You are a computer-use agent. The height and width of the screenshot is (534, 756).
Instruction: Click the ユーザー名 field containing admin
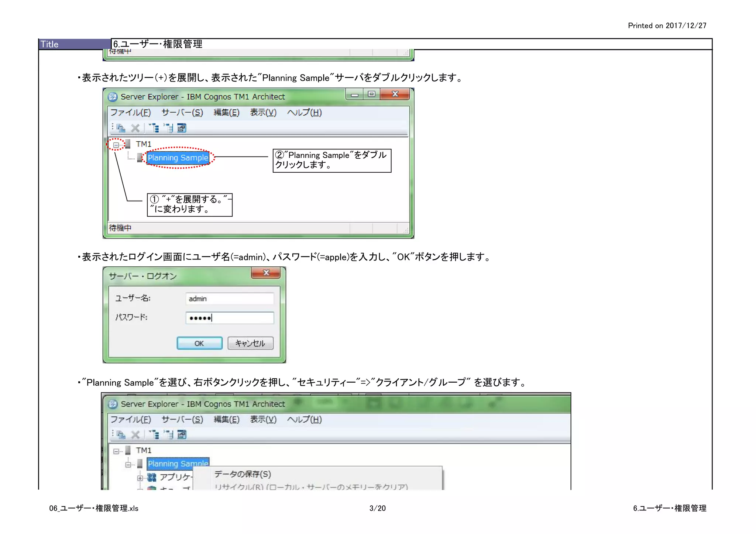pos(230,299)
